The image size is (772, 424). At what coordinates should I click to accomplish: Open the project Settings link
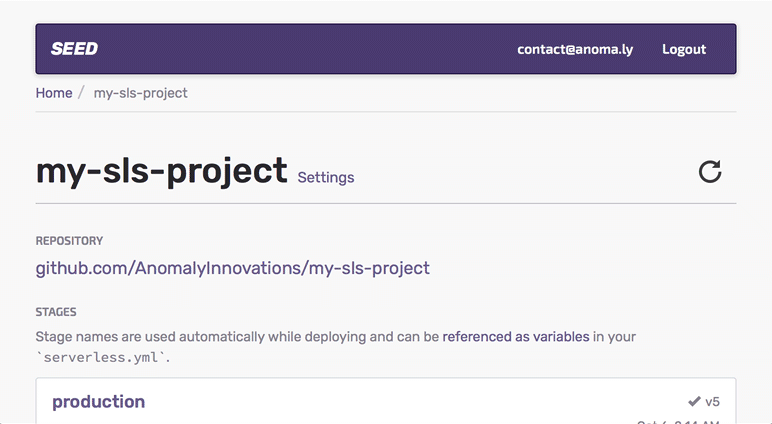click(x=326, y=178)
